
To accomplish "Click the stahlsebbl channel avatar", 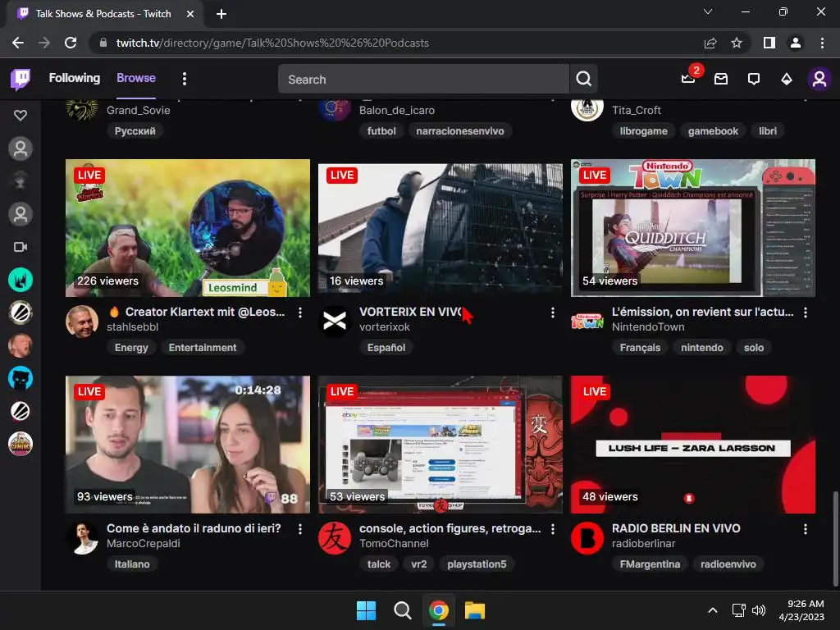I will click(x=82, y=322).
